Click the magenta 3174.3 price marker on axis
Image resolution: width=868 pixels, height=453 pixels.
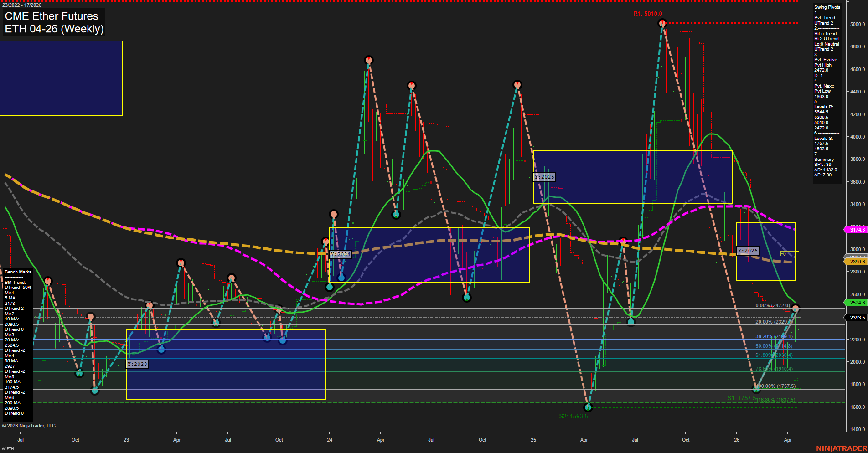click(x=856, y=230)
